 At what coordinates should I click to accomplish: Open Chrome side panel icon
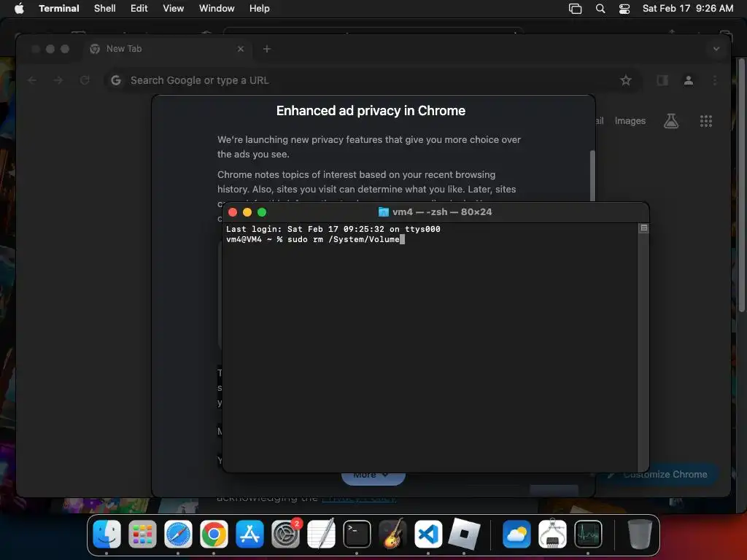tap(662, 80)
